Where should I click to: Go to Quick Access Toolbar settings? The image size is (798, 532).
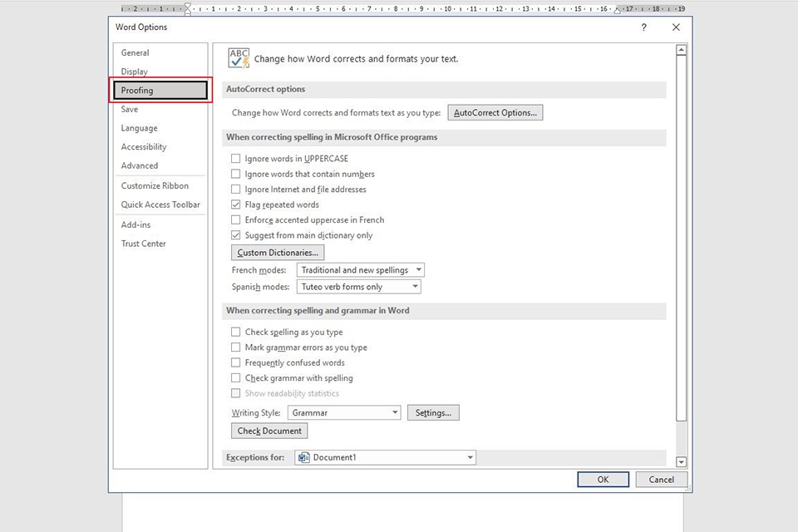point(160,204)
